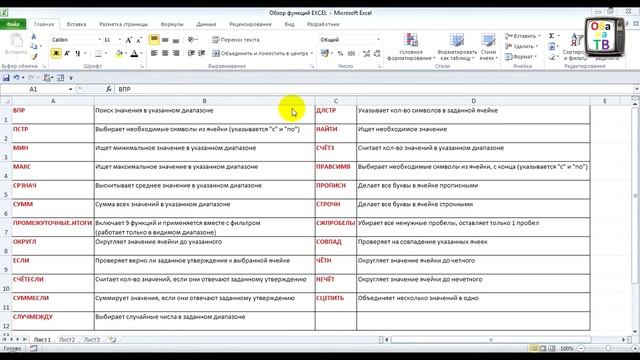Undo last action in Quick Access toolbar
This screenshot has height=360, width=640.
[x=16, y=78]
